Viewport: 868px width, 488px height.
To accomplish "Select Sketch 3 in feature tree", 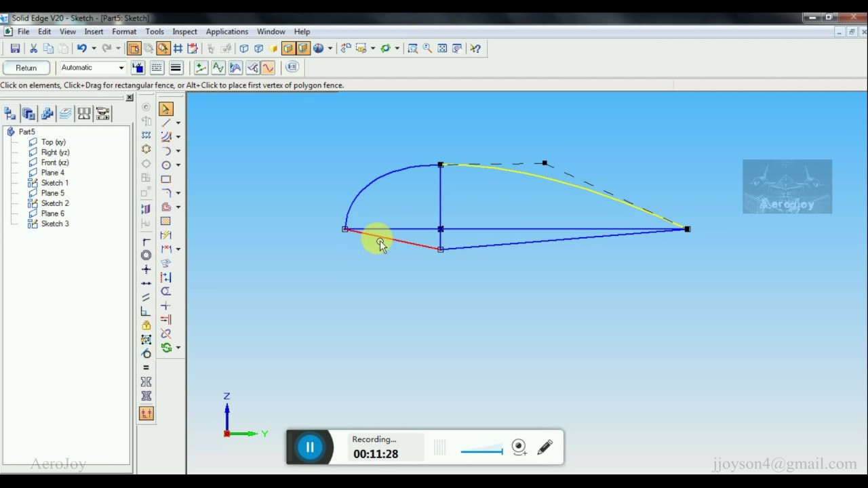I will (54, 224).
